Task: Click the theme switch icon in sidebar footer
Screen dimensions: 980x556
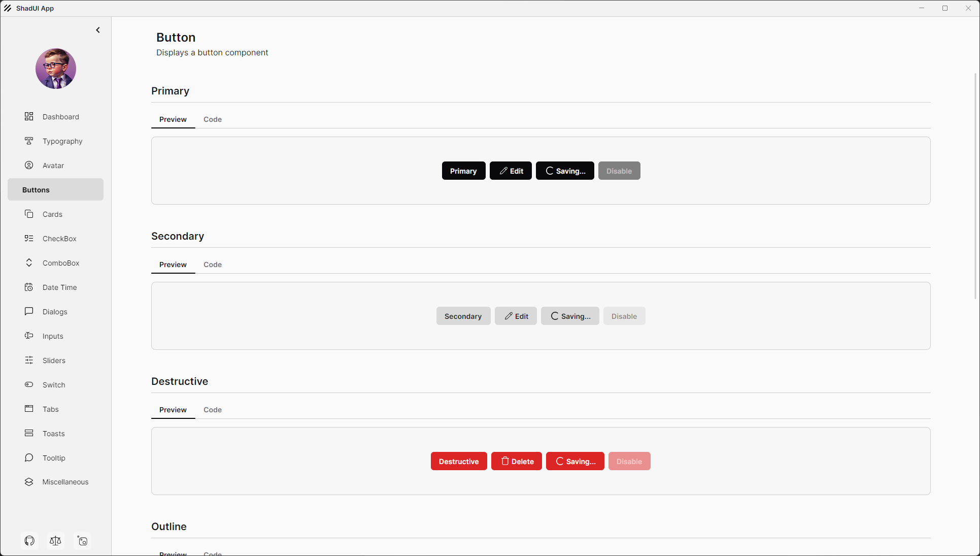Action: [x=82, y=541]
